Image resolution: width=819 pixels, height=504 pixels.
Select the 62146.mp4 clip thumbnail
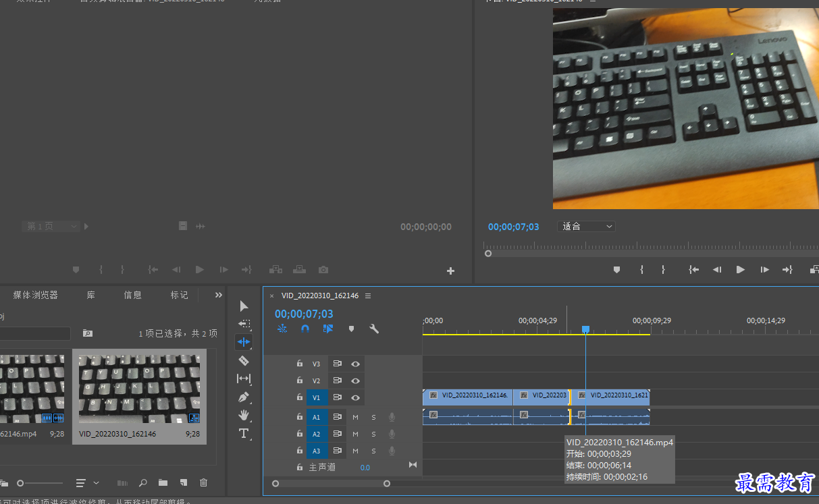[x=32, y=389]
